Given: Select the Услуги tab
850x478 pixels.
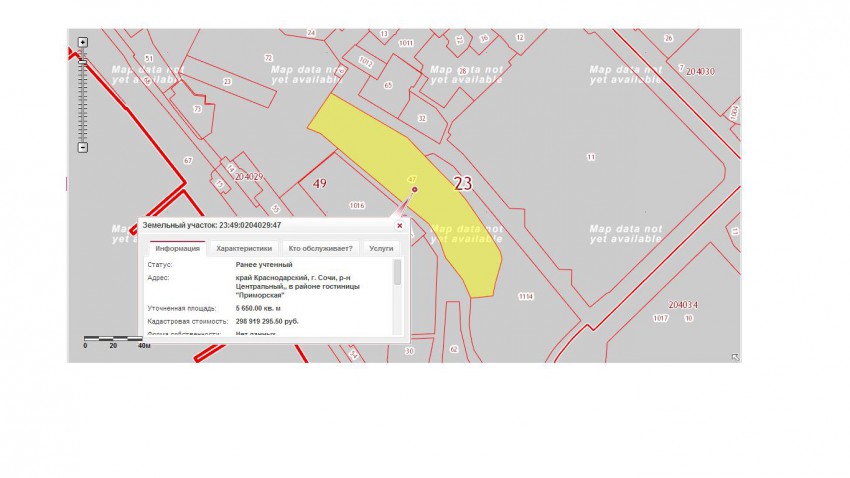Looking at the screenshot, I should (381, 248).
